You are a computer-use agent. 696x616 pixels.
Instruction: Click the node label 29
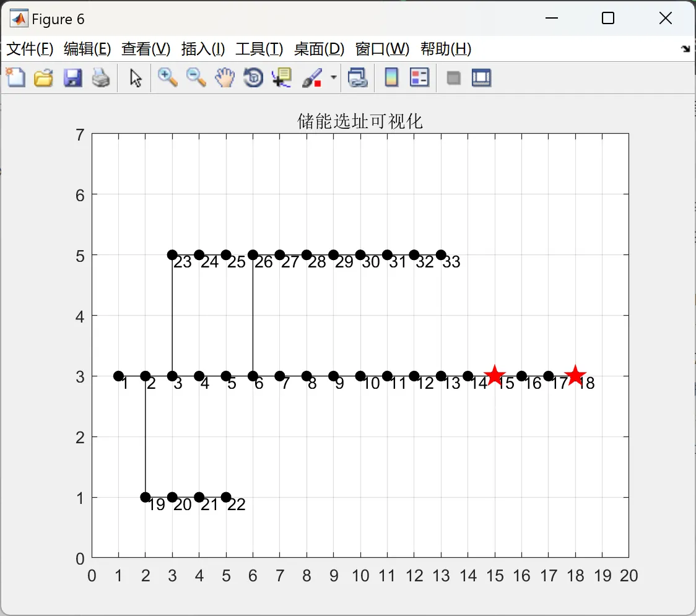coord(344,262)
